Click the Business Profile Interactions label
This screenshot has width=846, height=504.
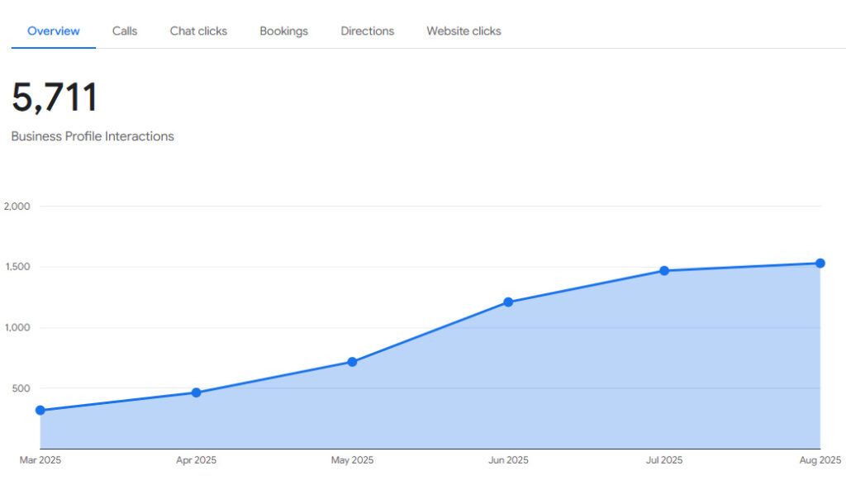[93, 136]
